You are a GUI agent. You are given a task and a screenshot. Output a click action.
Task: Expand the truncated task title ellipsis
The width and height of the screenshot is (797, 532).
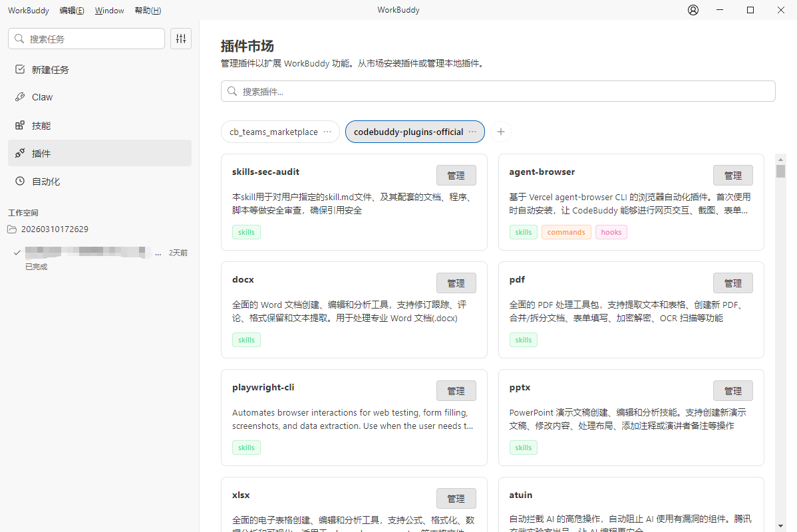pyautogui.click(x=158, y=253)
